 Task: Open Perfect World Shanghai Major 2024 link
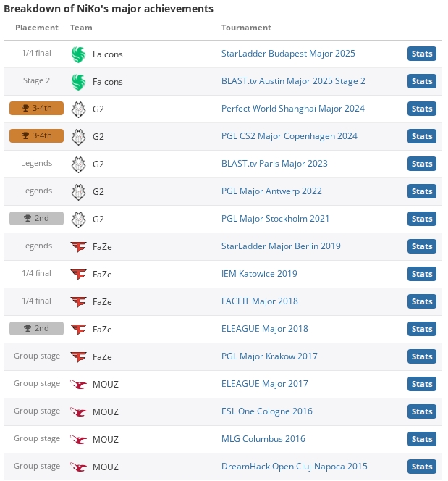(x=293, y=109)
